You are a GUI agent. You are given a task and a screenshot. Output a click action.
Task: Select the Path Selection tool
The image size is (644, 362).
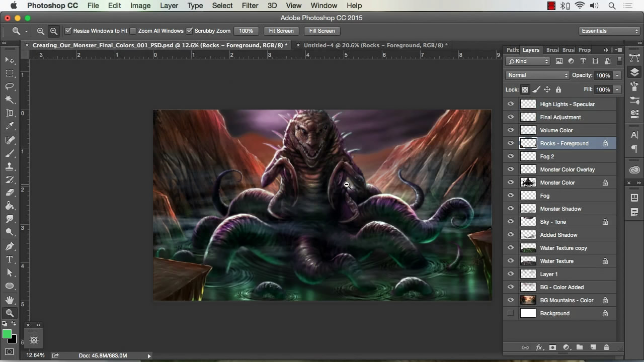10,273
